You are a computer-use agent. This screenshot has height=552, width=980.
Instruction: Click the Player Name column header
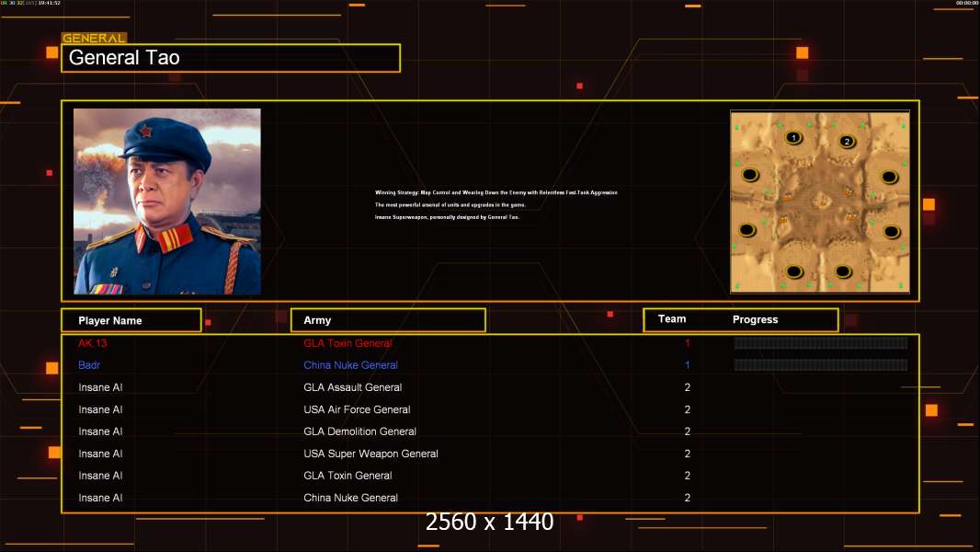pyautogui.click(x=131, y=320)
